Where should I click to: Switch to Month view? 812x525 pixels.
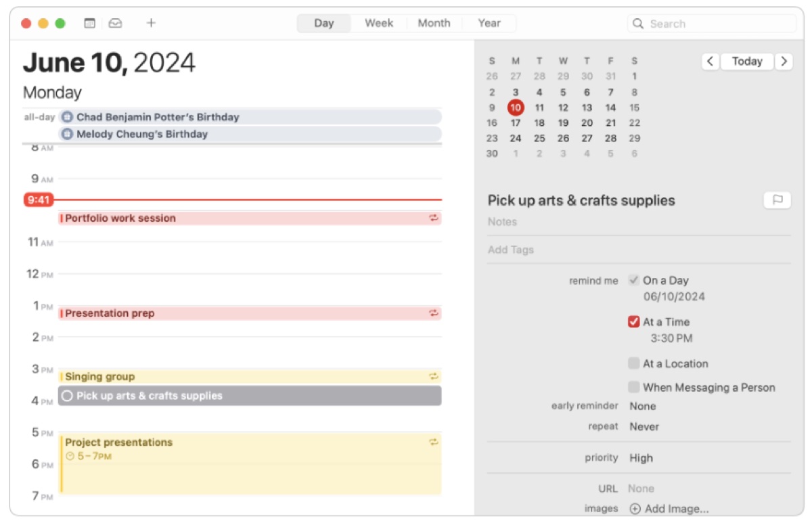pyautogui.click(x=434, y=22)
